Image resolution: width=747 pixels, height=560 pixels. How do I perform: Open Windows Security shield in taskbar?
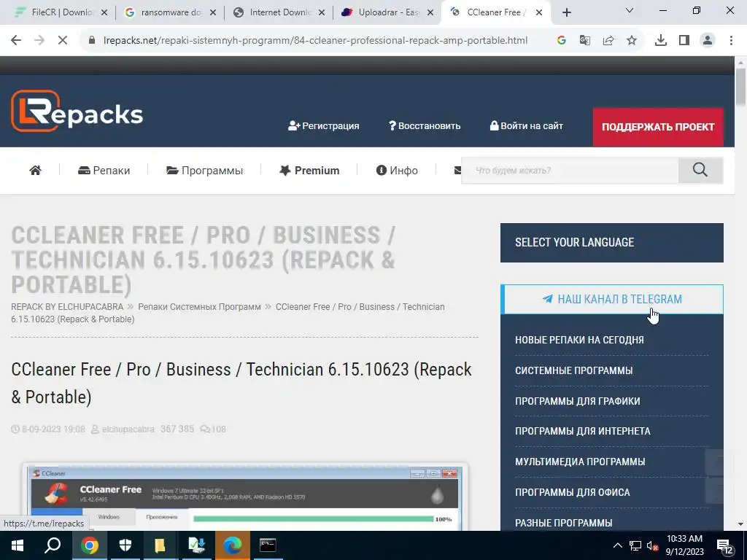pos(125,545)
